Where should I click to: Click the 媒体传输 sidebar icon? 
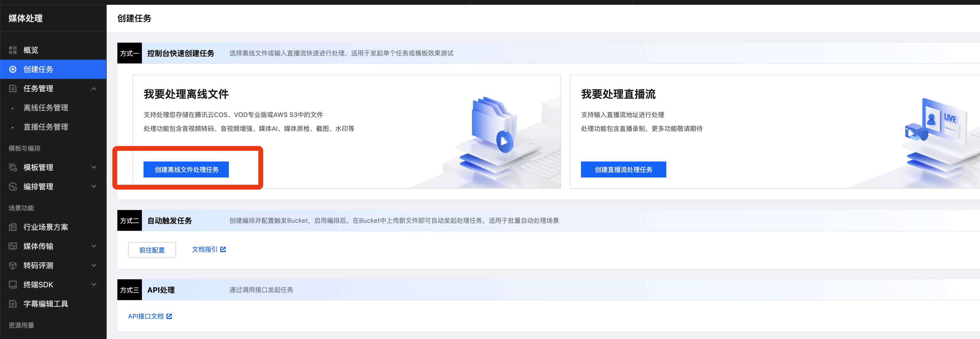13,246
